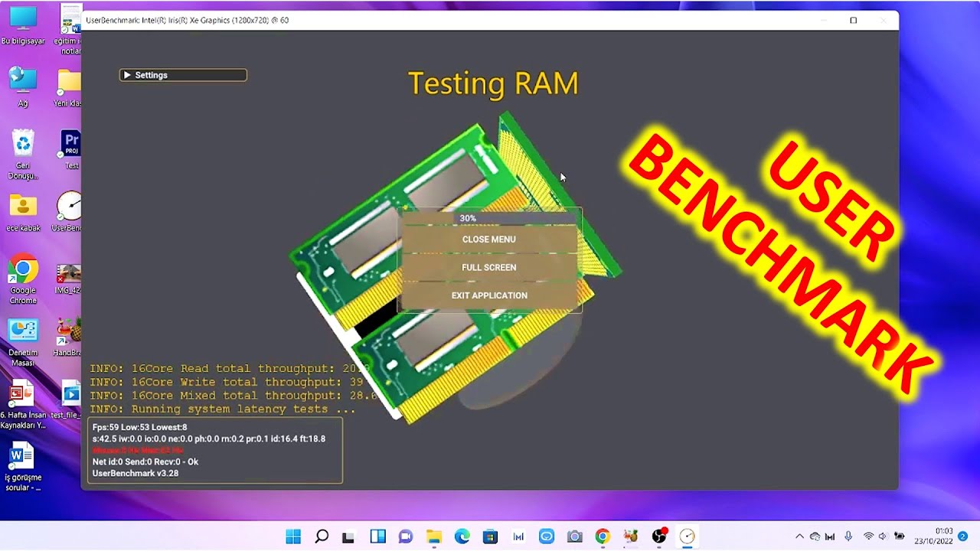
Task: Open Google Chrome on taskbar
Action: pyautogui.click(x=603, y=536)
